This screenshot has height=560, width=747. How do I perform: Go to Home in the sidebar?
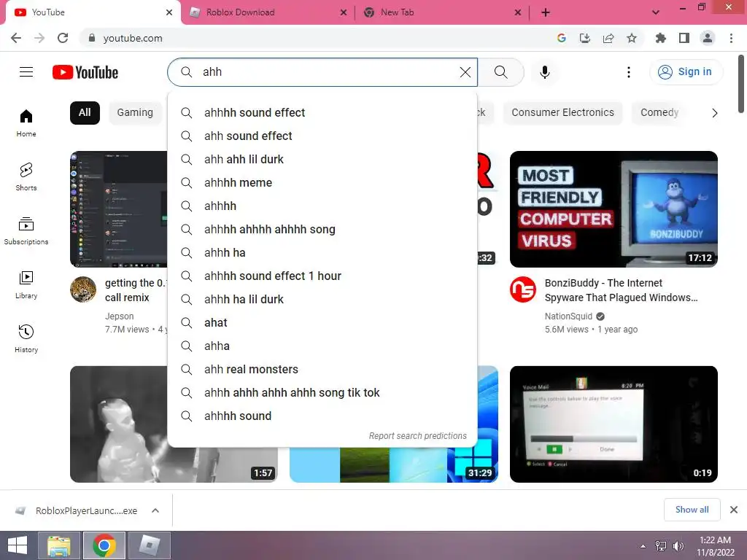26,122
